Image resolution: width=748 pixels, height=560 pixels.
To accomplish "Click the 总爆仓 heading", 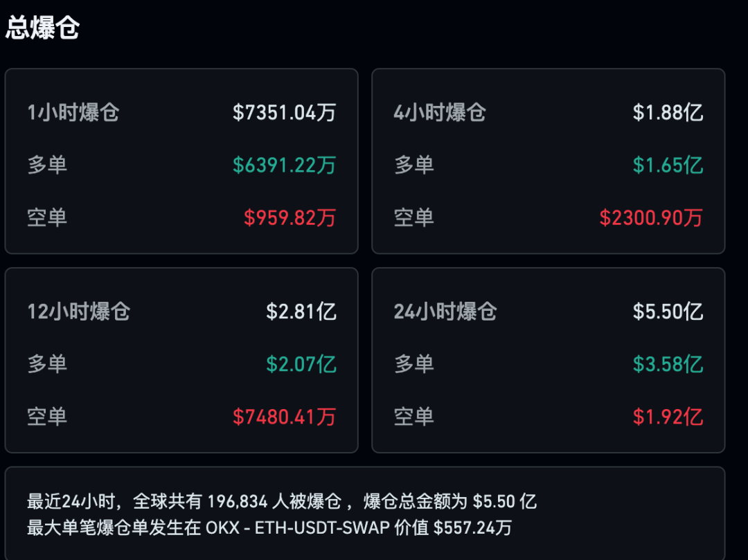I will [x=43, y=28].
